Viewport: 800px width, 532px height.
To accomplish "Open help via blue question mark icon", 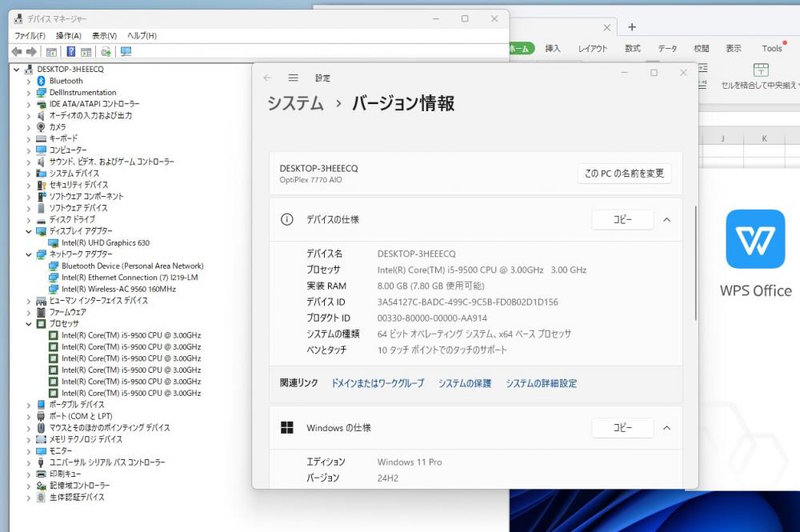I will click(71, 51).
